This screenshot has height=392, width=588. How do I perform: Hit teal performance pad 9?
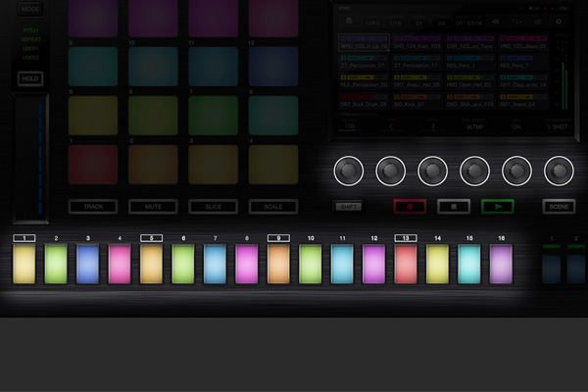pos(93,67)
